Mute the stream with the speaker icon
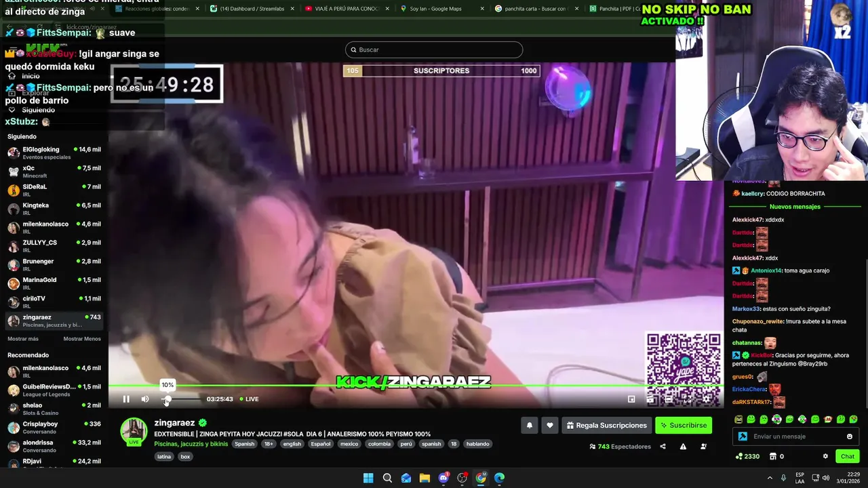Screen dimensions: 868x488 (x=145, y=399)
